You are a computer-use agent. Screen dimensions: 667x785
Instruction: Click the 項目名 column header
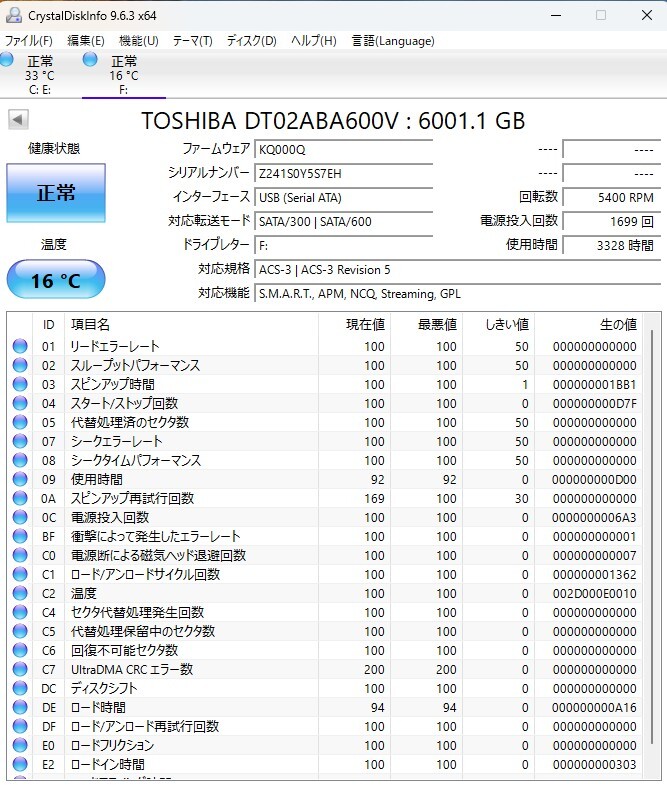(191, 324)
